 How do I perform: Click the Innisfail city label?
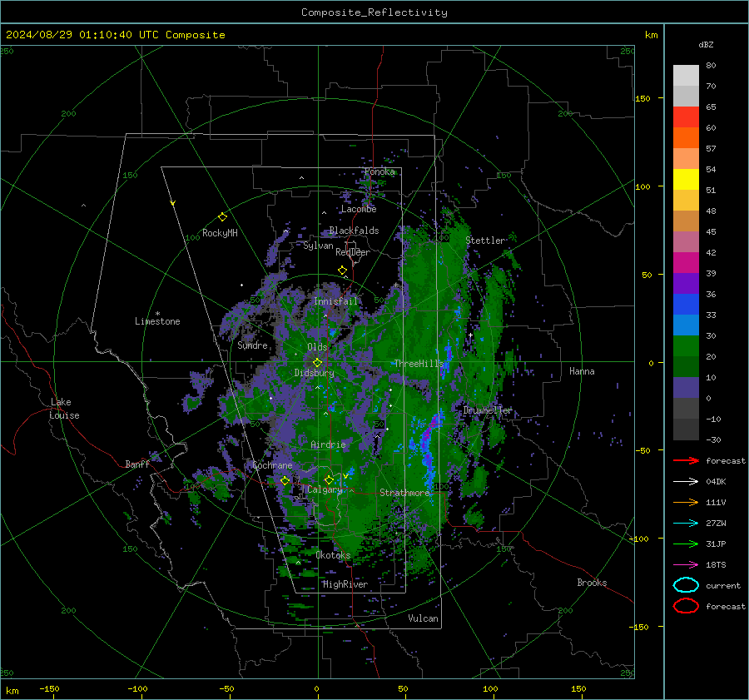pyautogui.click(x=335, y=301)
